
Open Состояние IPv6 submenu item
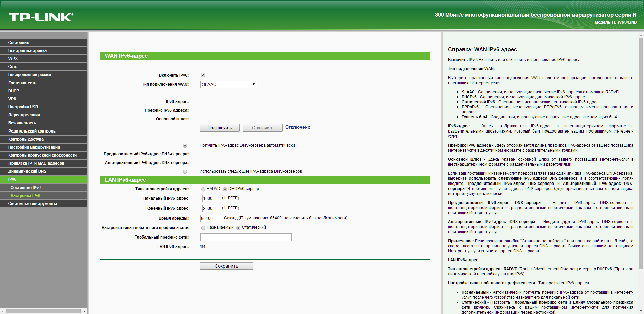44,188
